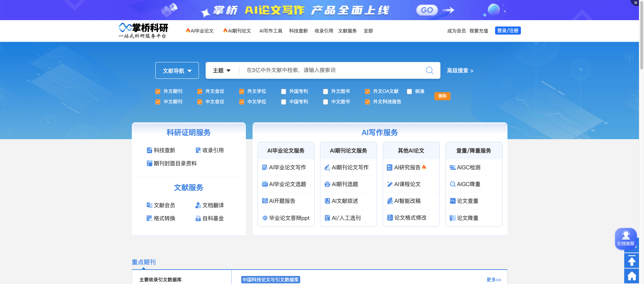Check the 外国专利 checkbox
The image size is (644, 284).
283,92
